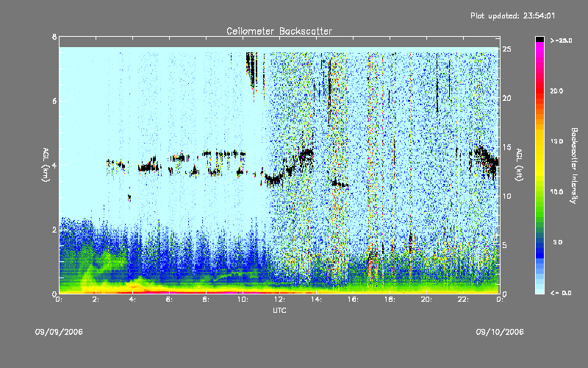Viewport: 588px width, 368px height.
Task: Click the UTC x-axis label
Action: [279, 310]
